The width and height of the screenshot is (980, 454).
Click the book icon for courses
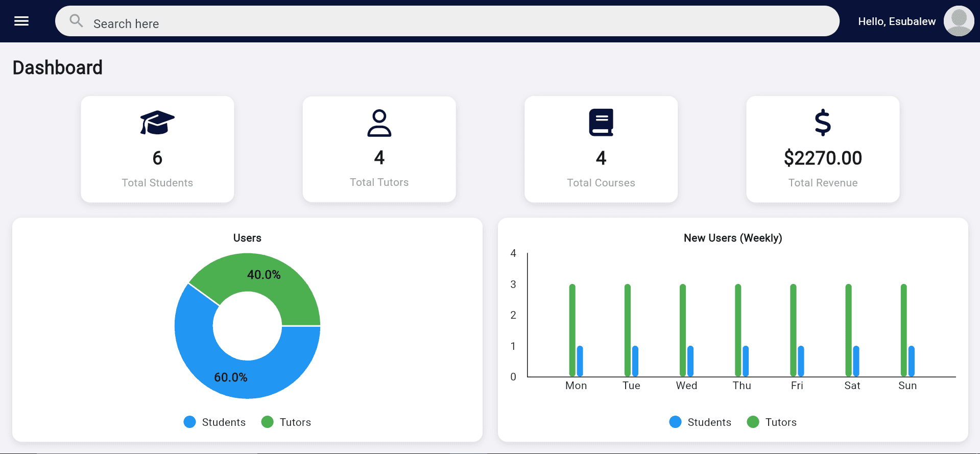(601, 123)
